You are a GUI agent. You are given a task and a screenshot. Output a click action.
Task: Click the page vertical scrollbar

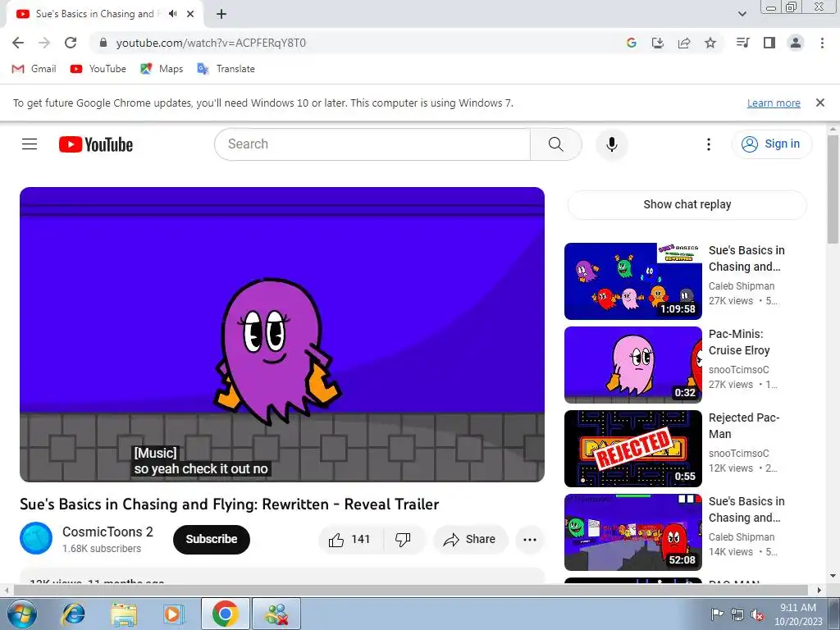(833, 188)
